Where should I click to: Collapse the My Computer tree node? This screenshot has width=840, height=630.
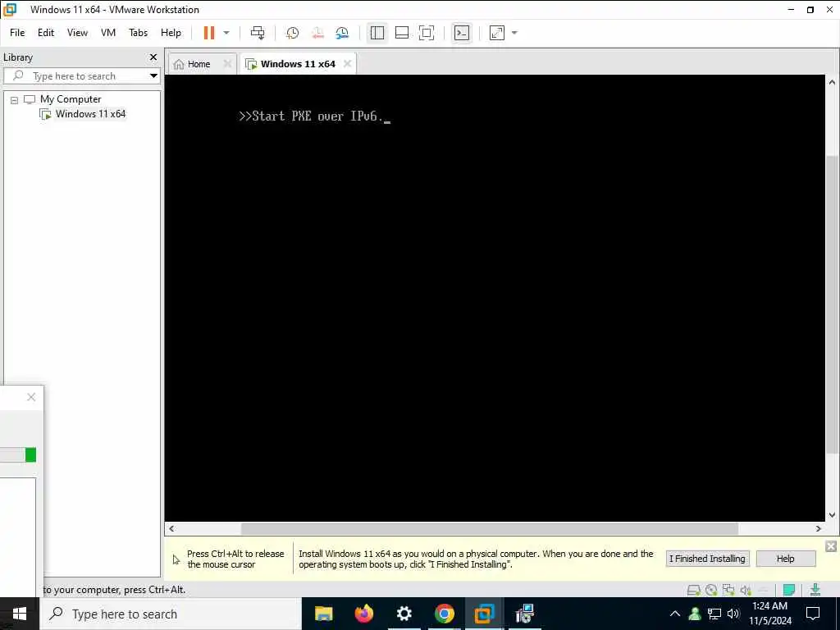pos(15,99)
